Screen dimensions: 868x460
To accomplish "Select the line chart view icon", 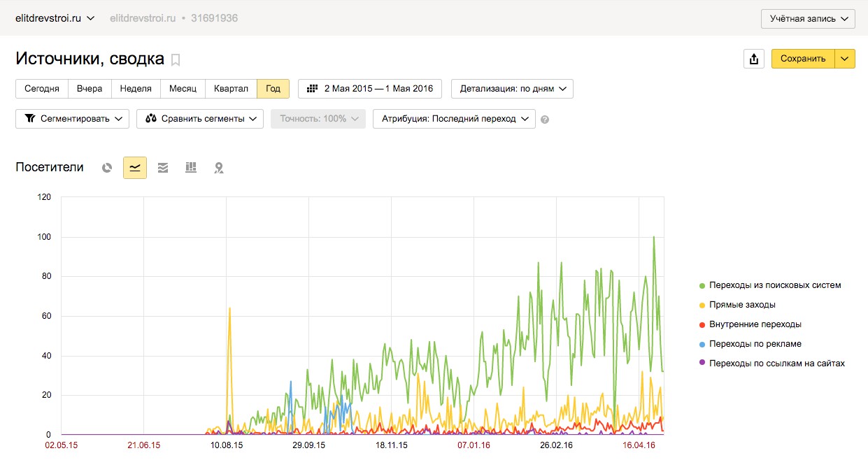I will pyautogui.click(x=135, y=168).
